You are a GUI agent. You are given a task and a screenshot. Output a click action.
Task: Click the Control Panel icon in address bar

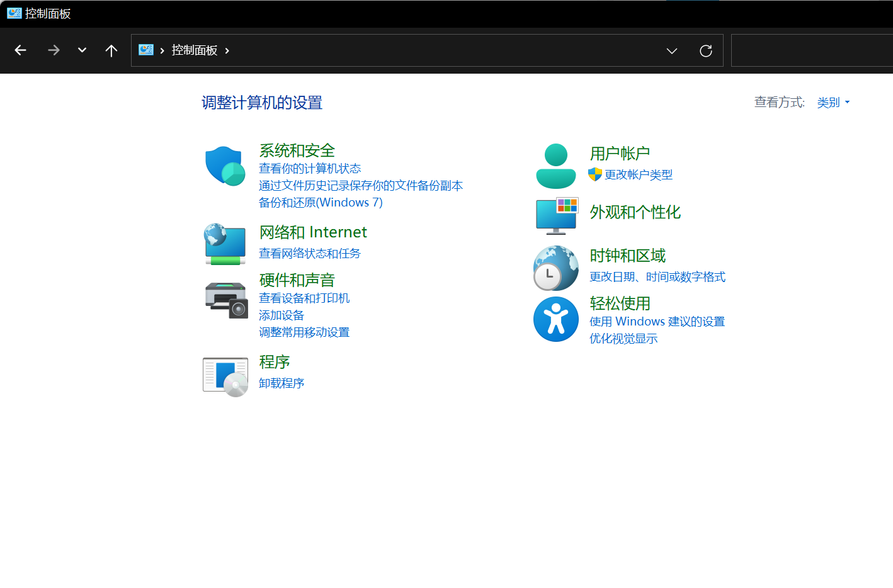[146, 50]
